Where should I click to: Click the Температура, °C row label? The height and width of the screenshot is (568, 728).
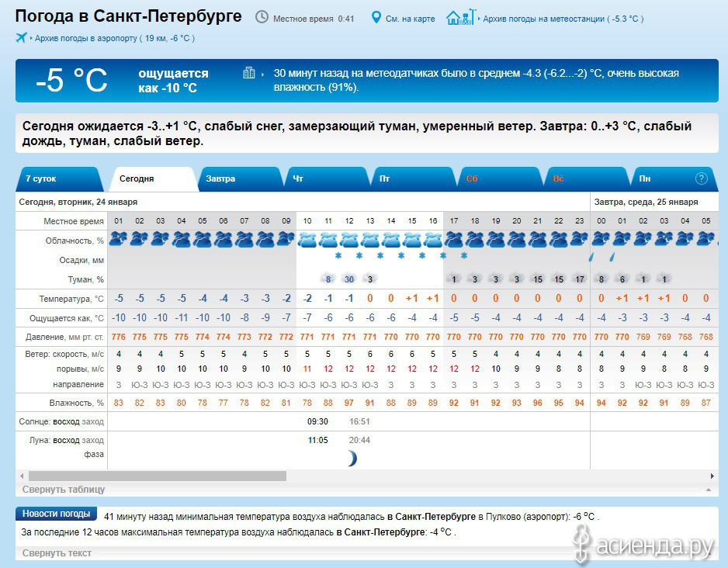coord(71,299)
